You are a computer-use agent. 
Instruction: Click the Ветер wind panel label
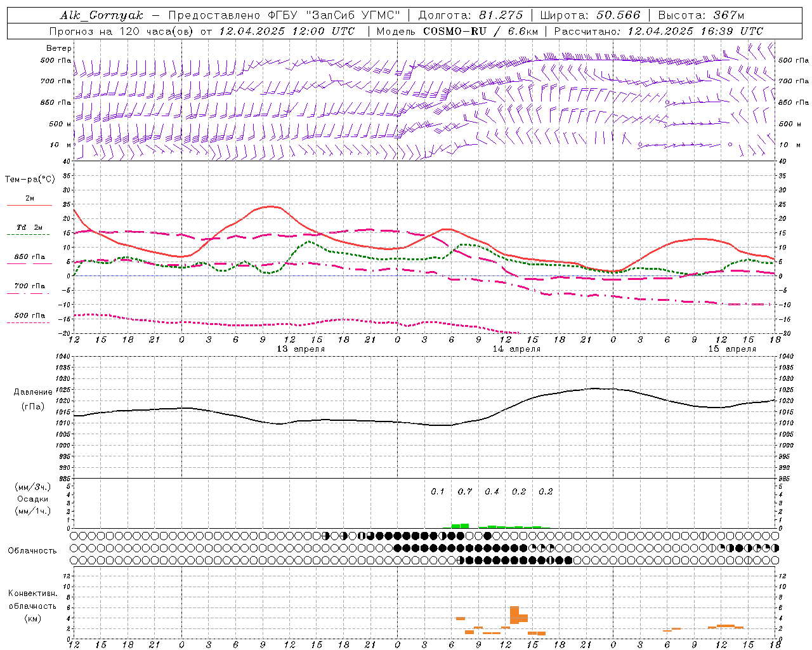pos(58,48)
